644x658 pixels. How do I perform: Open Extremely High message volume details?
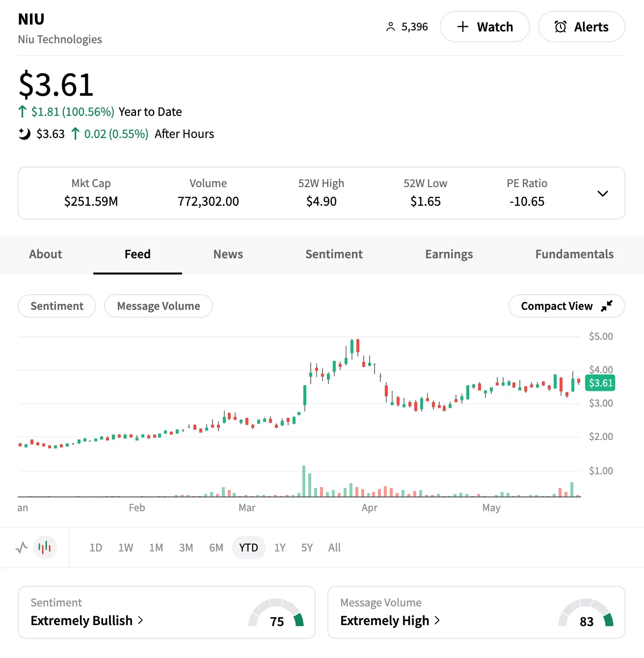[390, 621]
